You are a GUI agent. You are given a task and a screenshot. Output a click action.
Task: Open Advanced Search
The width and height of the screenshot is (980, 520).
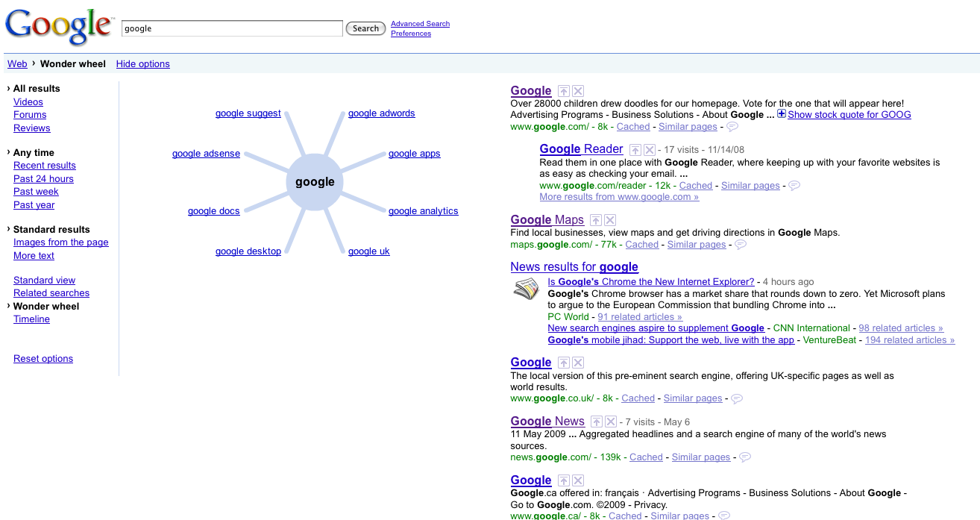coord(421,24)
